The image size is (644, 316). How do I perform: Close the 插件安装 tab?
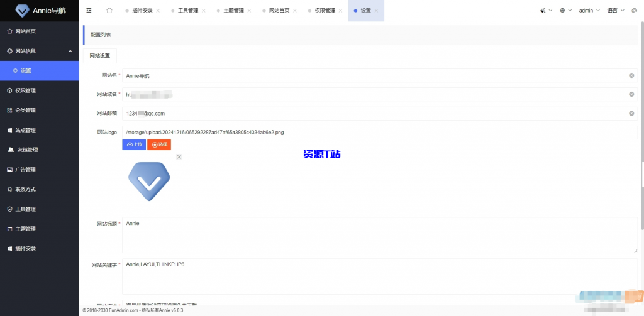158,11
